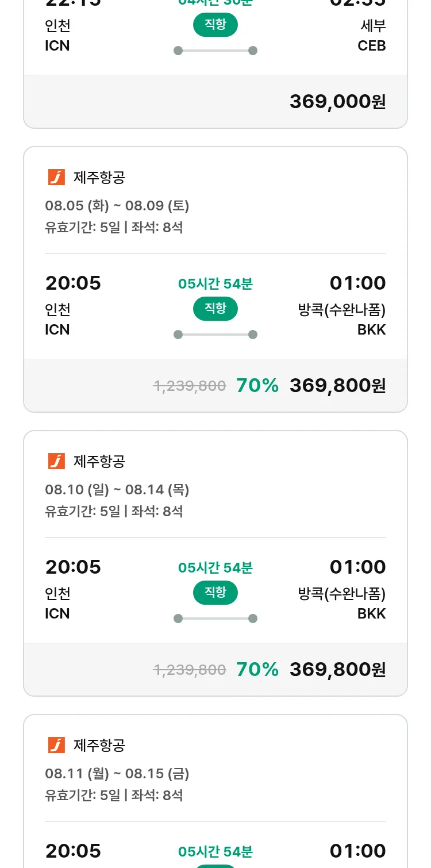Tap the 직항 badge on the Cebu flight

(215, 25)
